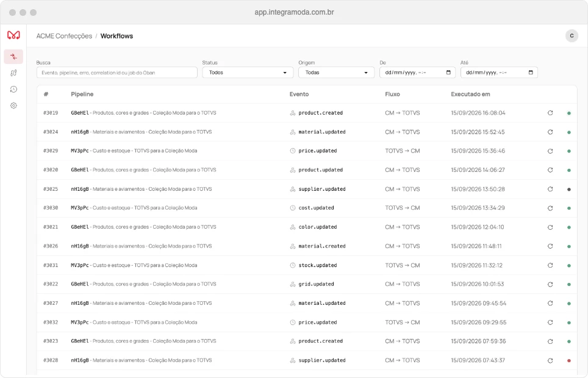Image resolution: width=588 pixels, height=378 pixels.
Task: Click clock icon beside stock.updated
Action: 293,265
